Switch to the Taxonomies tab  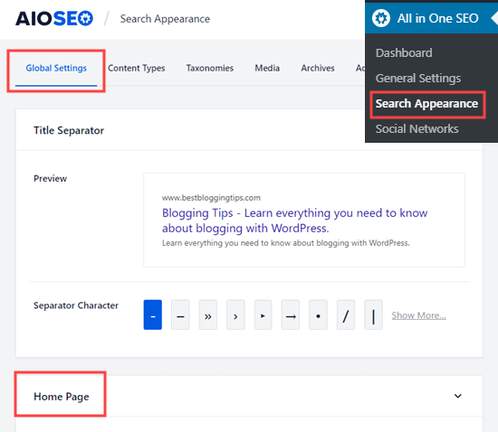[210, 68]
